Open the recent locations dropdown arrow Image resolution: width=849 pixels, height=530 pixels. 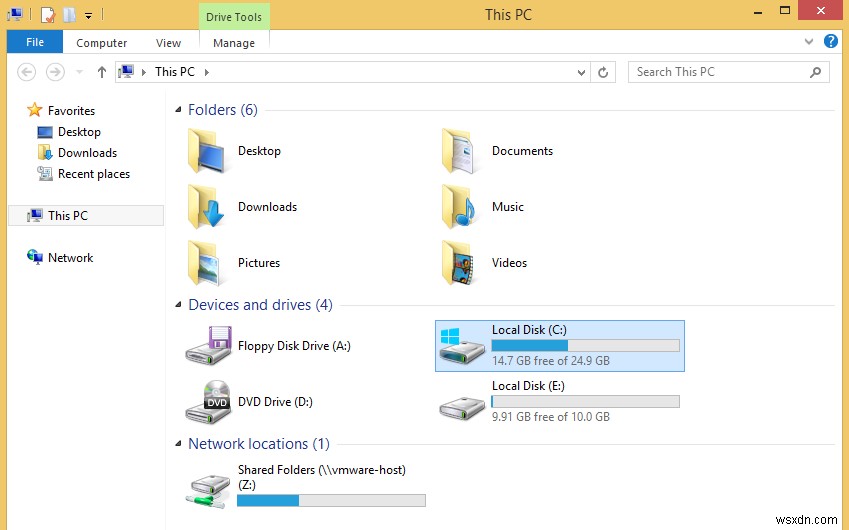pyautogui.click(x=79, y=72)
